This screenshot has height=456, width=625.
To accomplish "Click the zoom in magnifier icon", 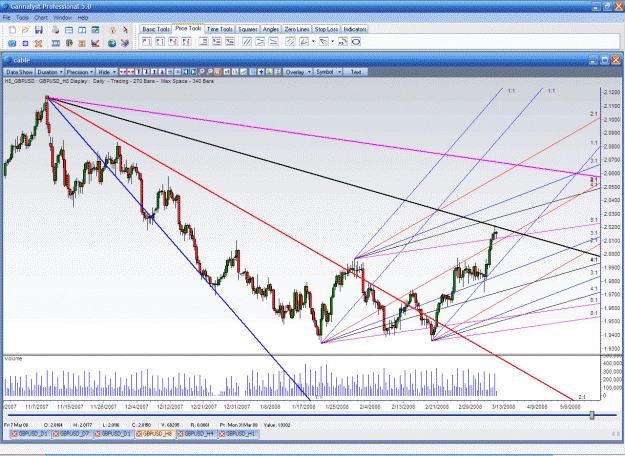I will tap(201, 72).
